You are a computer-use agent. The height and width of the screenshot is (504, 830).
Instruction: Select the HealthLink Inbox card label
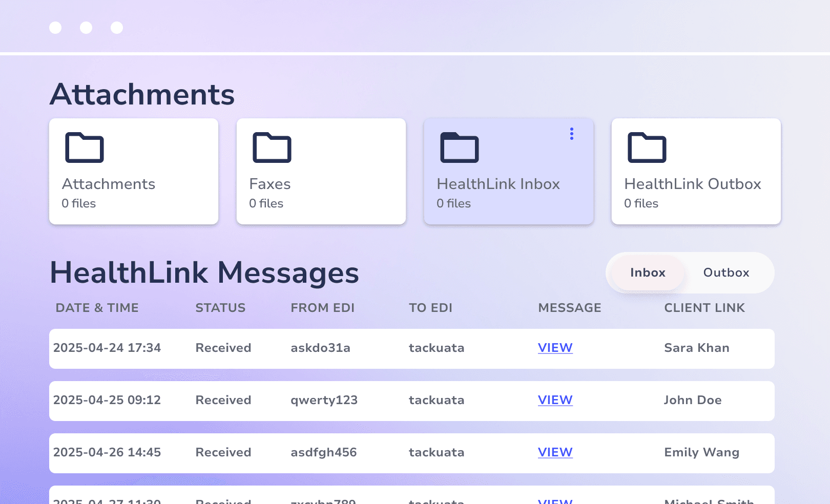pyautogui.click(x=499, y=184)
